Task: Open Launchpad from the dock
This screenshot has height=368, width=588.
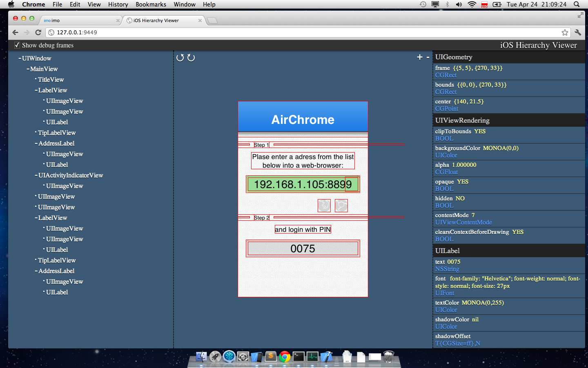Action: [215, 357]
